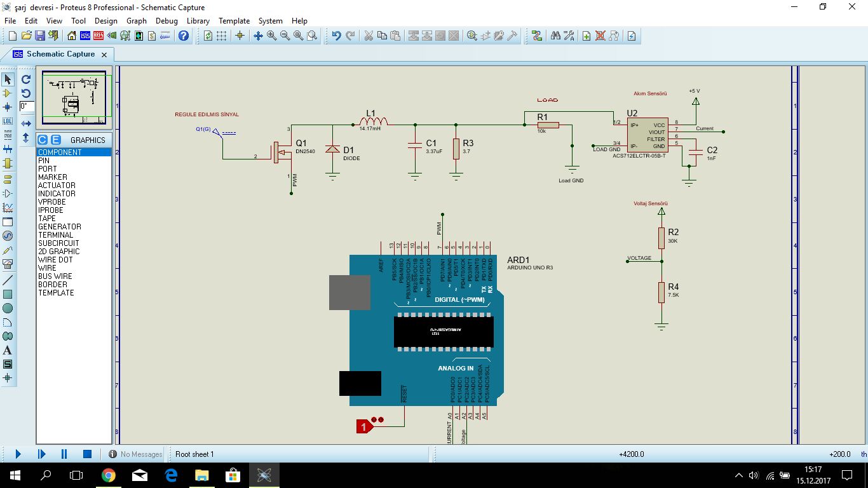The height and width of the screenshot is (488, 868).
Task: Open the Library menu
Action: pos(198,21)
